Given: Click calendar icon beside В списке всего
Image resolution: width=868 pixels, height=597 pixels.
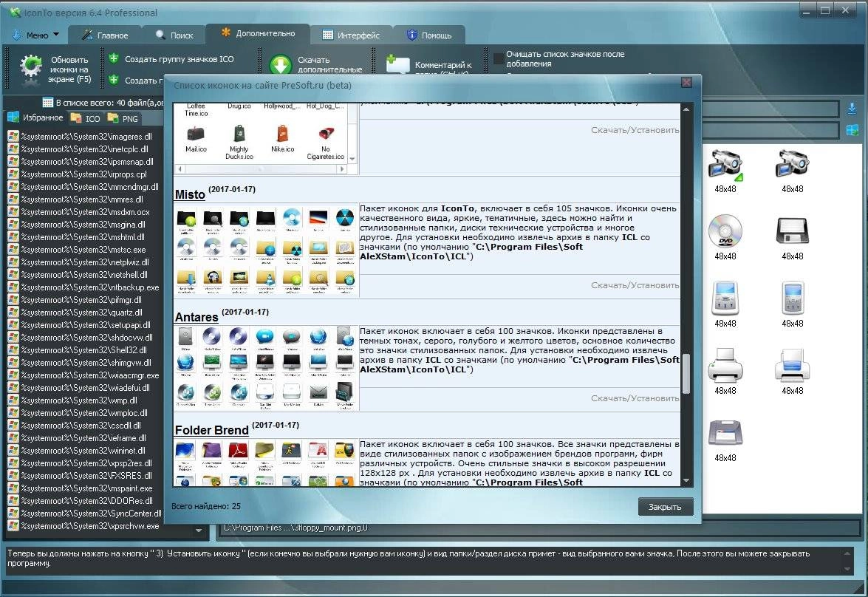Looking at the screenshot, I should 47,103.
